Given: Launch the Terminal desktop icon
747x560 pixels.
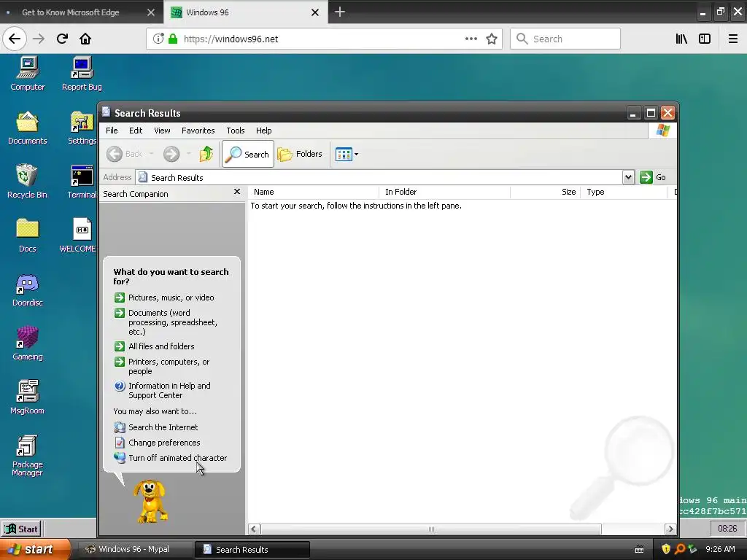Looking at the screenshot, I should tap(82, 182).
